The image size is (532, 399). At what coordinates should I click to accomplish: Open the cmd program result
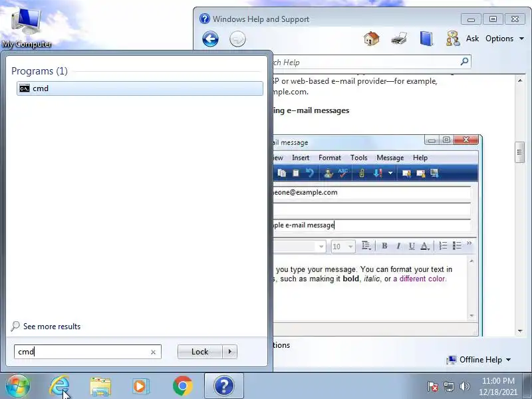click(x=140, y=88)
